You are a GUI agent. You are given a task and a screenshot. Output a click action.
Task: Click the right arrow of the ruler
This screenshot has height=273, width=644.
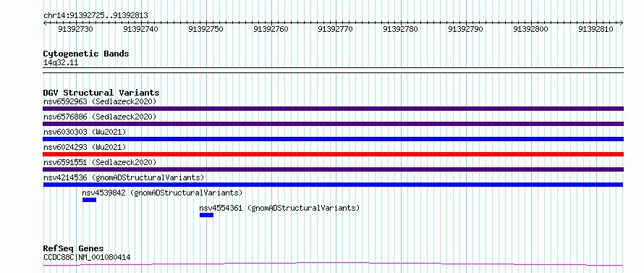(622, 23)
